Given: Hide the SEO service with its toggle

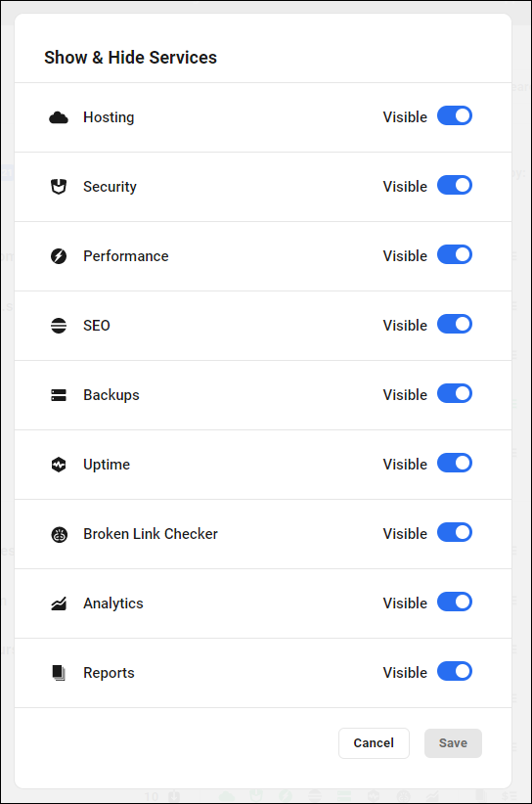Looking at the screenshot, I should pos(455,324).
